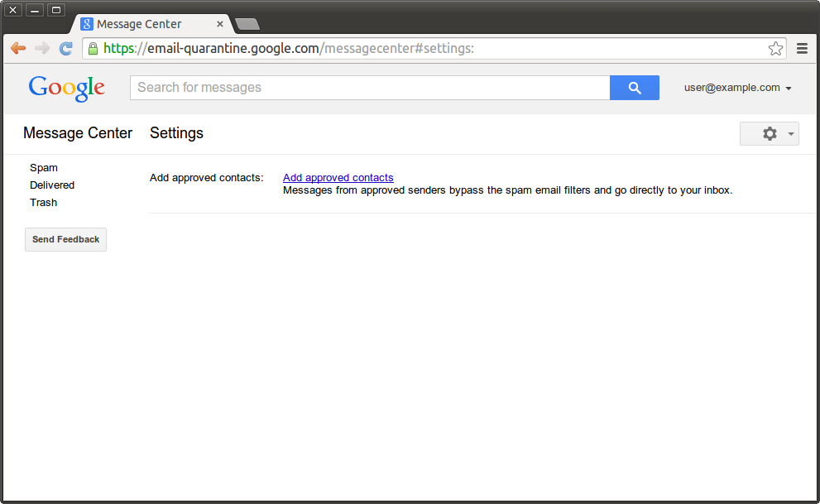
Task: Expand the user@example.com account menu
Action: (x=737, y=88)
